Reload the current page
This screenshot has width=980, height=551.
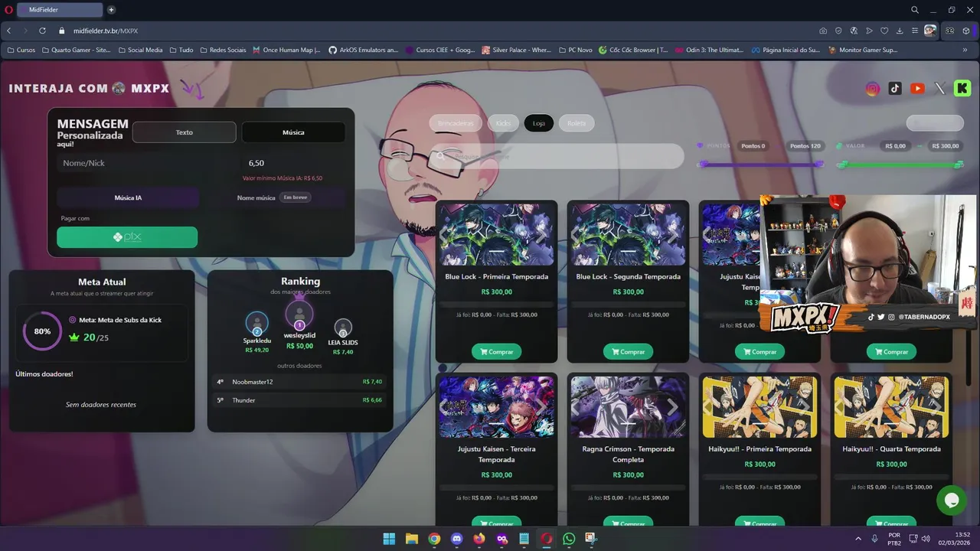click(42, 31)
